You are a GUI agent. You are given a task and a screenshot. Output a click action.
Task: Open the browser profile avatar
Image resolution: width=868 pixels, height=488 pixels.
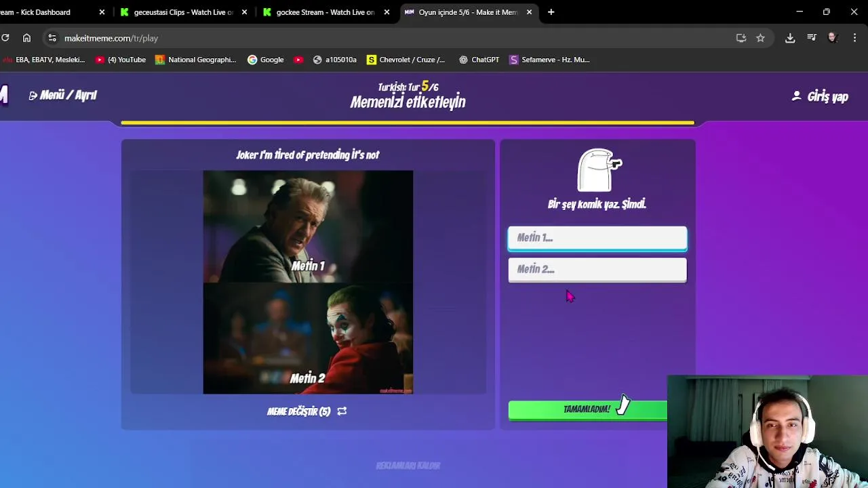[x=833, y=38]
